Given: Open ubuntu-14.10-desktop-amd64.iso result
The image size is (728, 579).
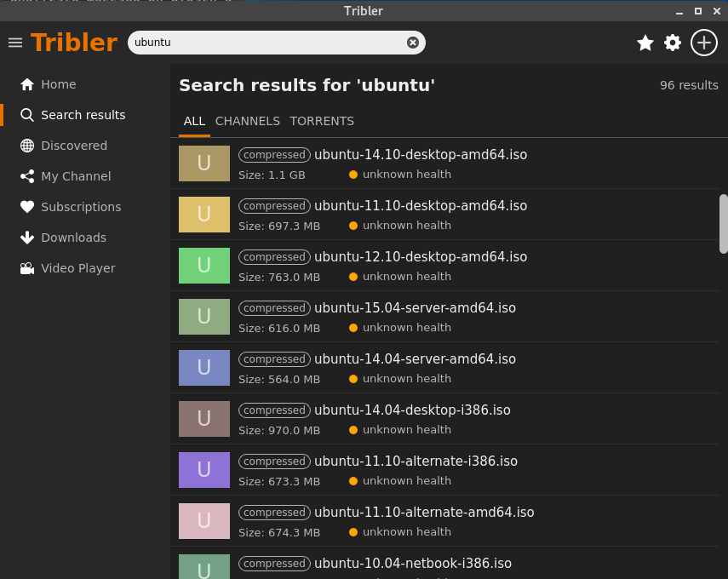Looking at the screenshot, I should click(420, 155).
